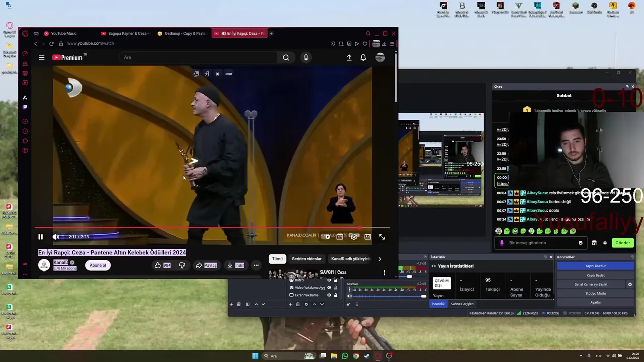Open more actions ellipsis beside İndir
Screen dimensions: 644x362
256,265
